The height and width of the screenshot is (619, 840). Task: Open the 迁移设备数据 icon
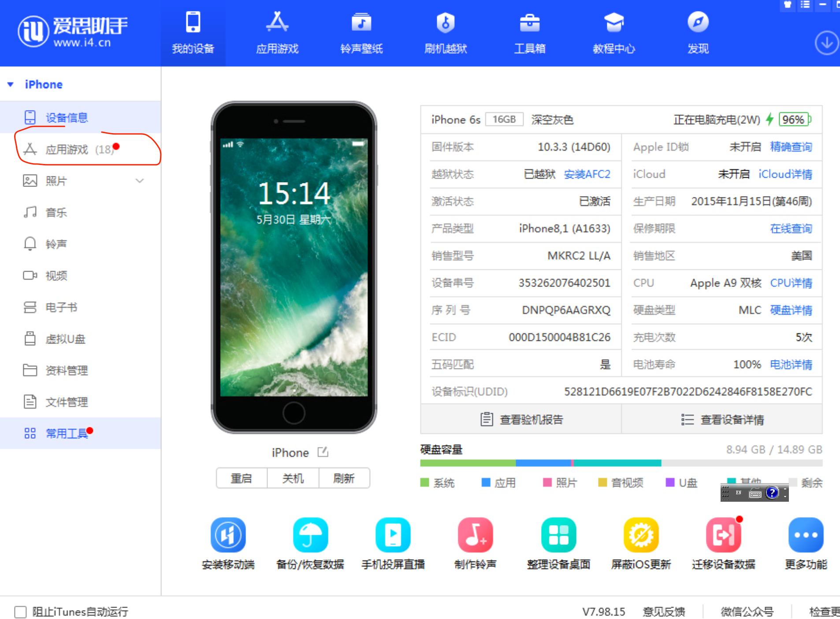point(723,535)
